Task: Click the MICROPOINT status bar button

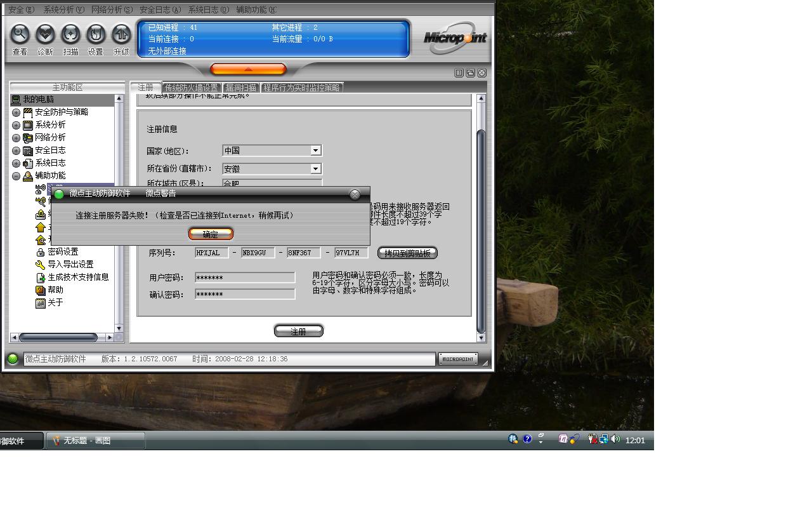Action: pyautogui.click(x=458, y=359)
